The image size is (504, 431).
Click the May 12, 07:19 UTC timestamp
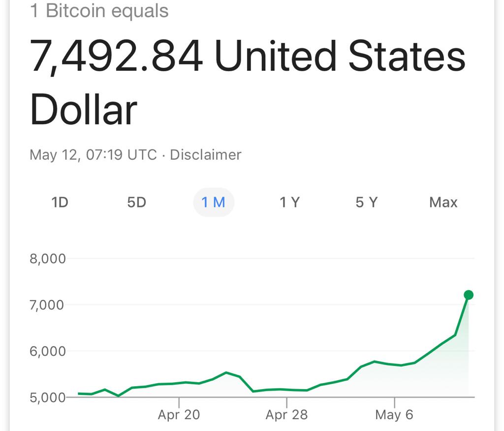(x=93, y=155)
